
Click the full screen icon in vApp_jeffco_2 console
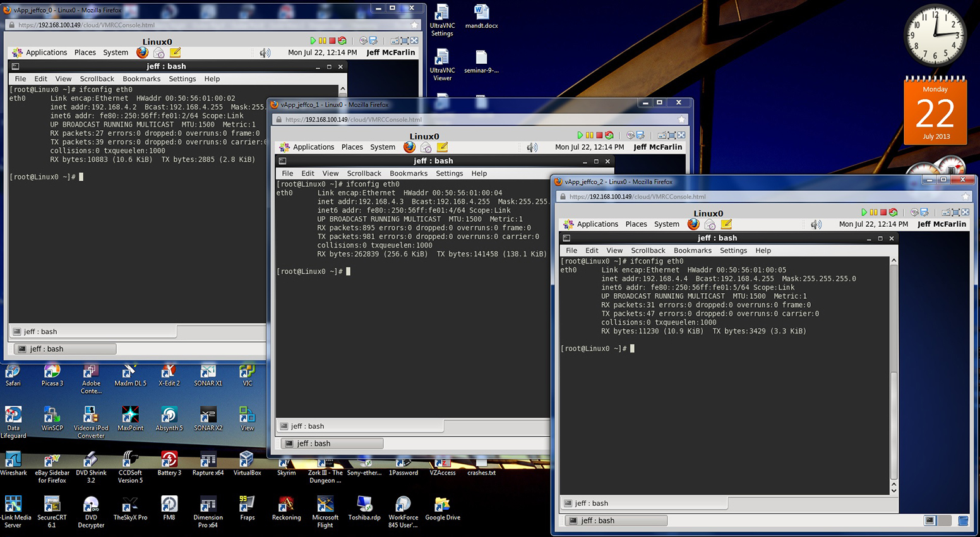[965, 212]
